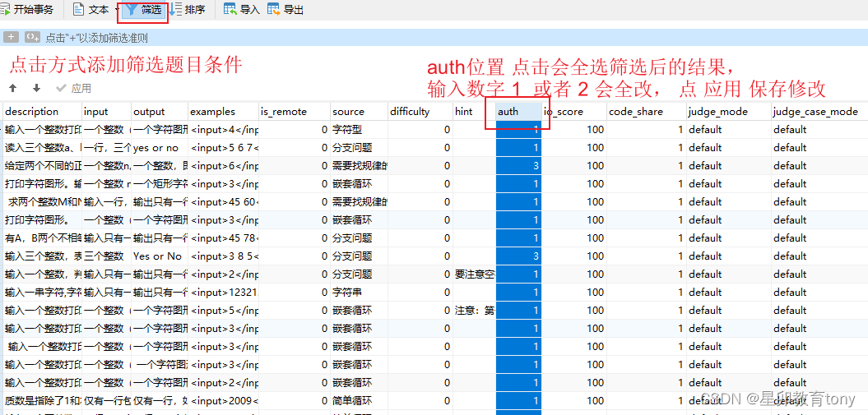868x415 pixels.
Task: Click the examples cell "<input>45 78<"
Action: tap(223, 238)
